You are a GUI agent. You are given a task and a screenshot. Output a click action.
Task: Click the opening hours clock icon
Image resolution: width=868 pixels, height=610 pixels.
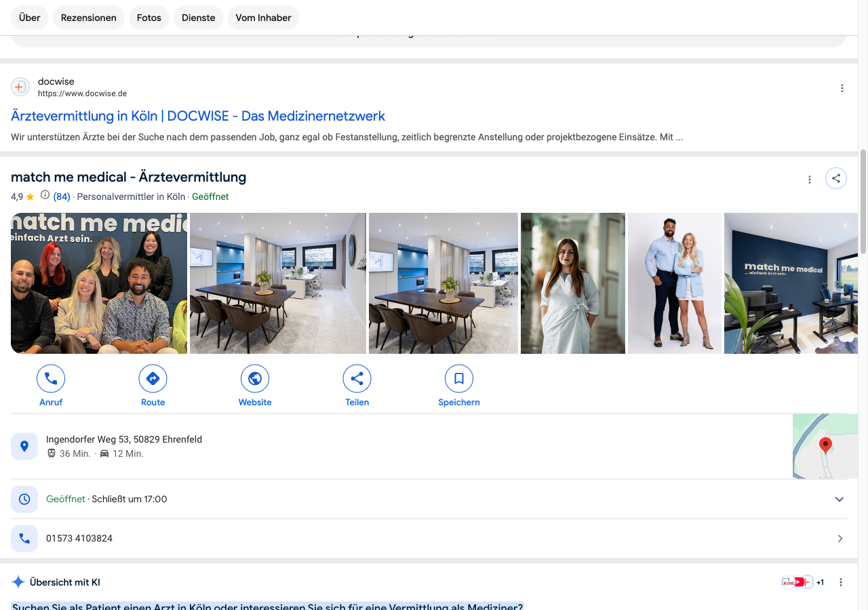tap(24, 499)
